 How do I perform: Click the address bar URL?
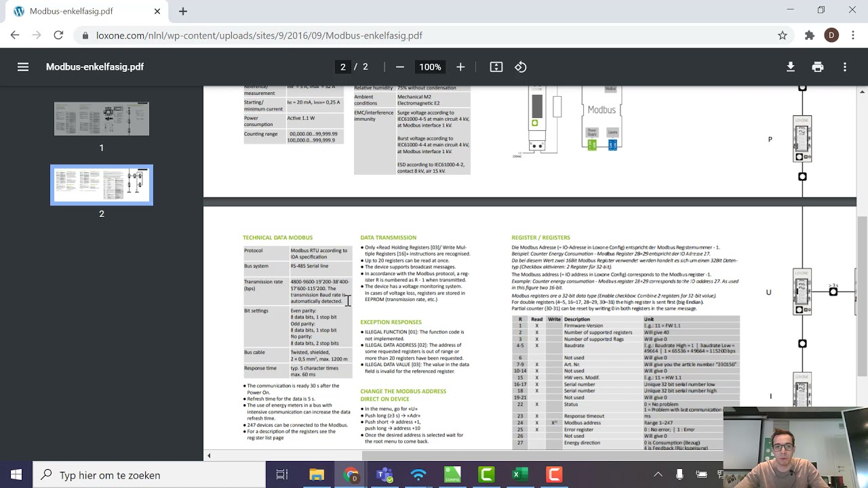[x=259, y=35]
